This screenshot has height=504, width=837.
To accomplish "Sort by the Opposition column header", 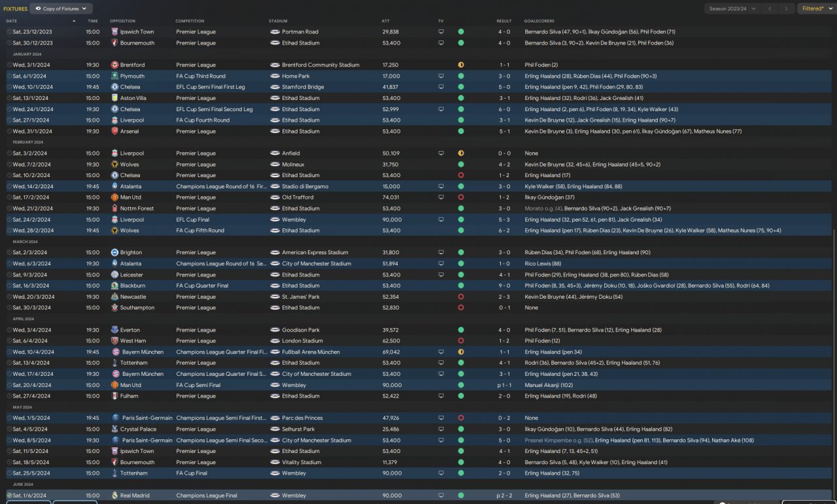I will point(123,21).
